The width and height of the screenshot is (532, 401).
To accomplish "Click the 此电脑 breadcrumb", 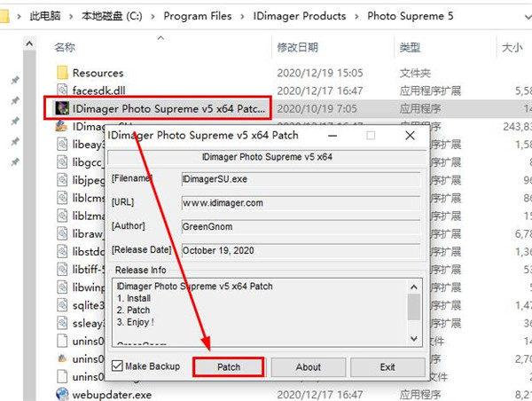I will 45,16.
